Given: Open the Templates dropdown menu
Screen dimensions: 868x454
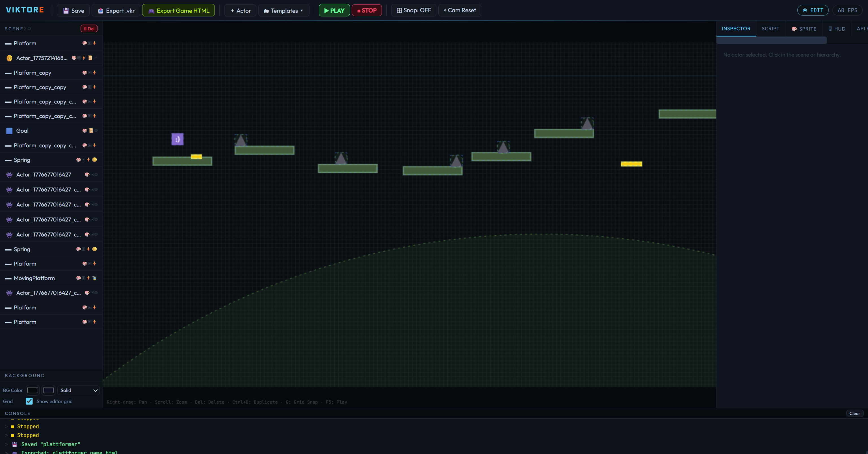Looking at the screenshot, I should pos(283,10).
